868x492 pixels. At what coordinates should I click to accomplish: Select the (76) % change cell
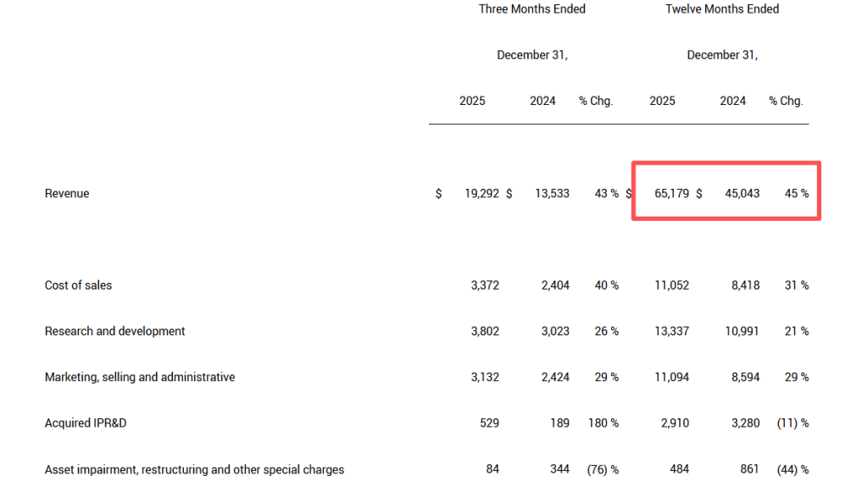603,469
